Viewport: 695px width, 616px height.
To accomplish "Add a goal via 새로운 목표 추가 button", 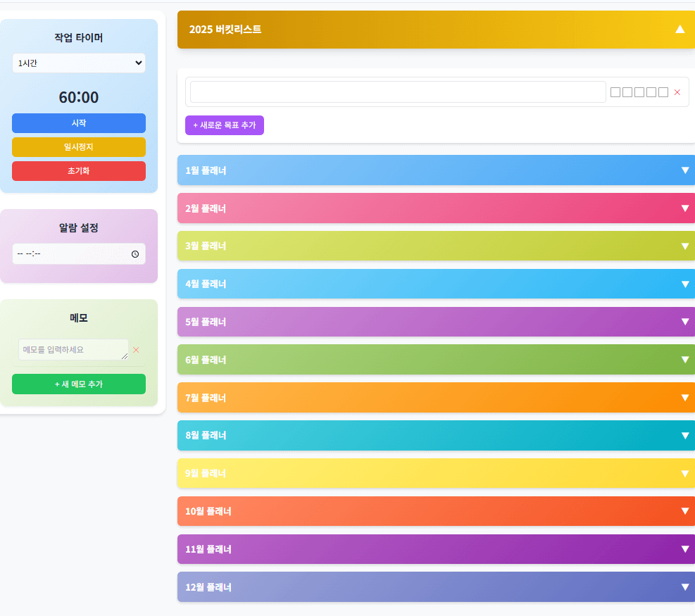I will pos(225,125).
